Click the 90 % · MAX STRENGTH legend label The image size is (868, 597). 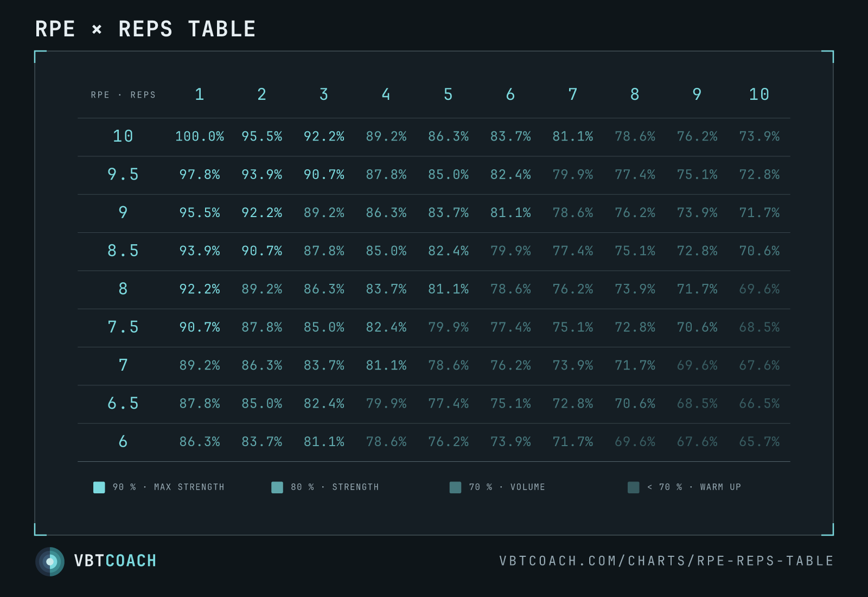pyautogui.click(x=168, y=487)
